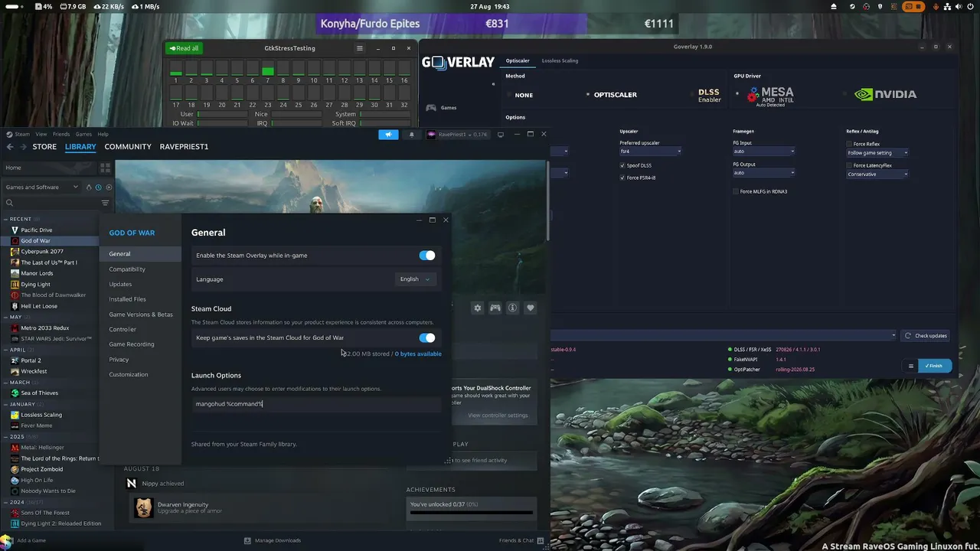Click the achievements progress bar
The height and width of the screenshot is (551, 980).
click(472, 512)
